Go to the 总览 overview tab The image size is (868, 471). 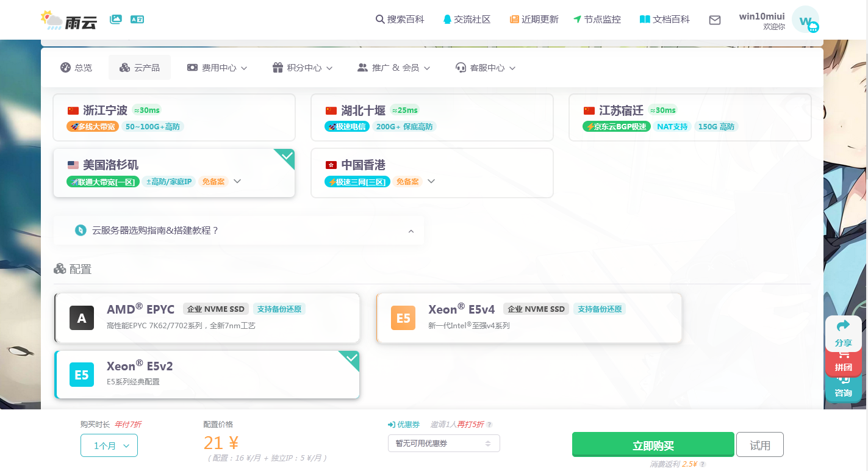76,68
